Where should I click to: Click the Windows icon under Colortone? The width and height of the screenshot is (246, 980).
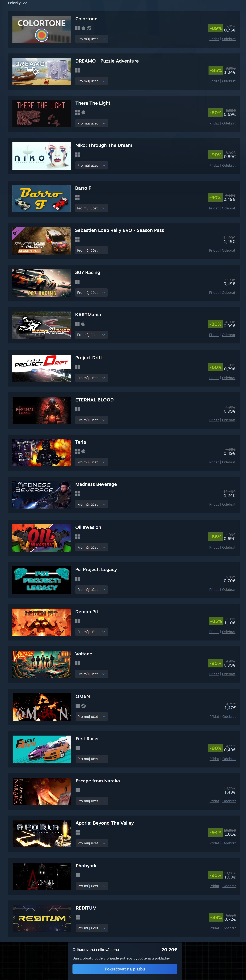78,28
